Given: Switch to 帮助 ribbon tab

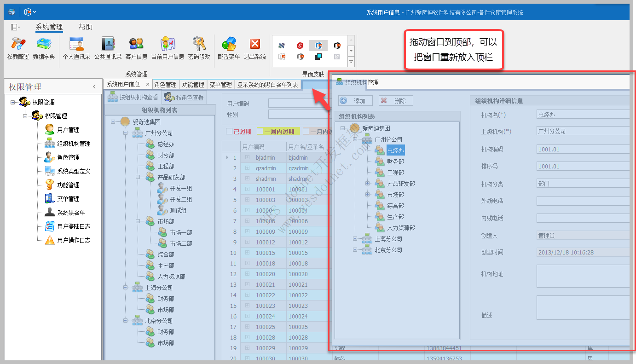Looking at the screenshot, I should (86, 27).
